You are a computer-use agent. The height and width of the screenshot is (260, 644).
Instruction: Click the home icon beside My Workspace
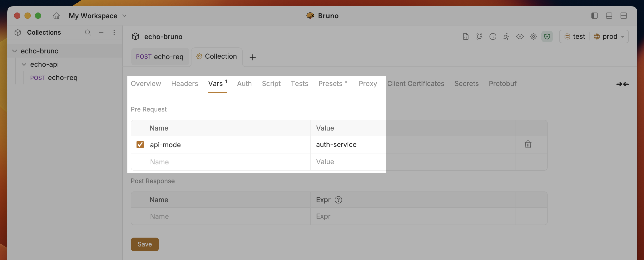tap(56, 16)
